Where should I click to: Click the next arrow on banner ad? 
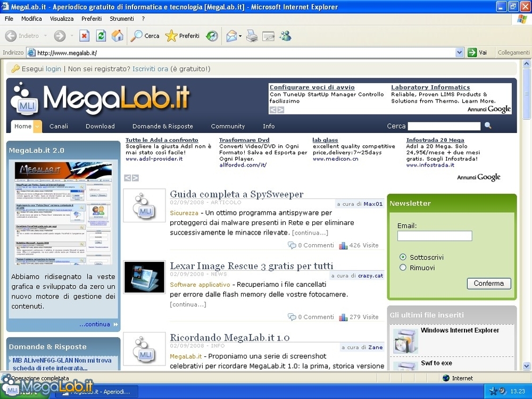point(280,110)
